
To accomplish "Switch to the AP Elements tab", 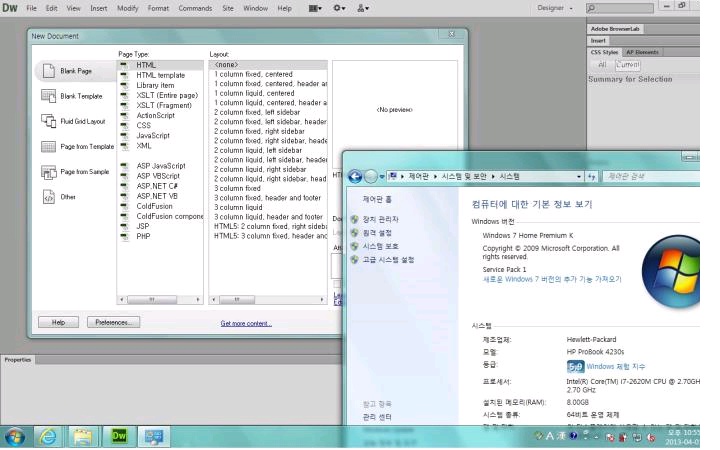I will click(642, 52).
